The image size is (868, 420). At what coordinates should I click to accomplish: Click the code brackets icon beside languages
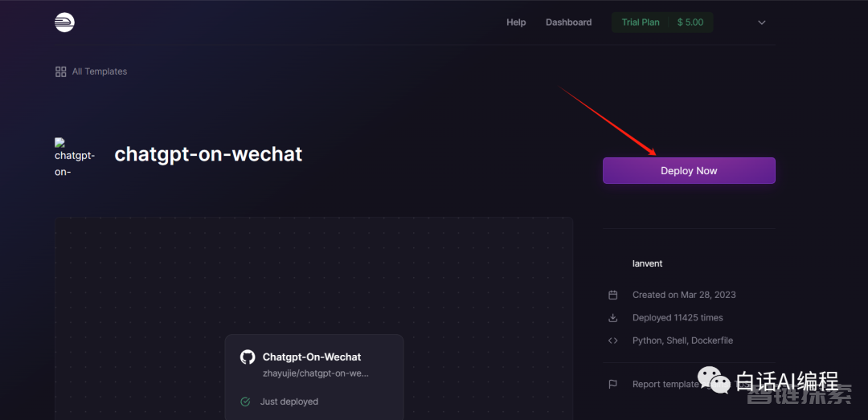tap(612, 340)
